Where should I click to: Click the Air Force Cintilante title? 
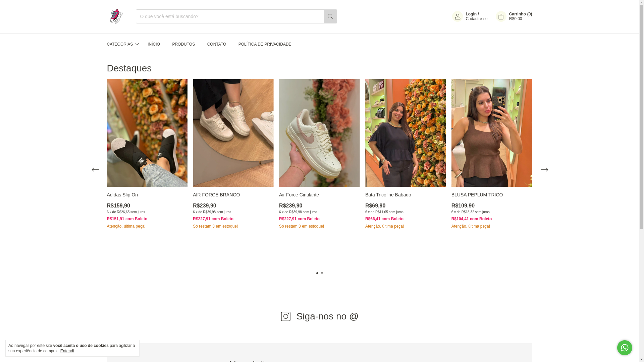(x=299, y=195)
